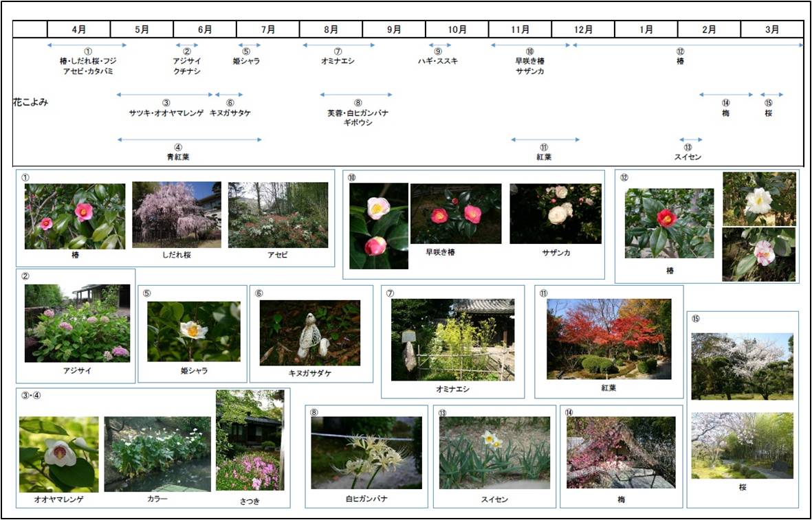This screenshot has width=812, height=520.
Task: Select the アセビ shrub photo
Action: point(278,214)
